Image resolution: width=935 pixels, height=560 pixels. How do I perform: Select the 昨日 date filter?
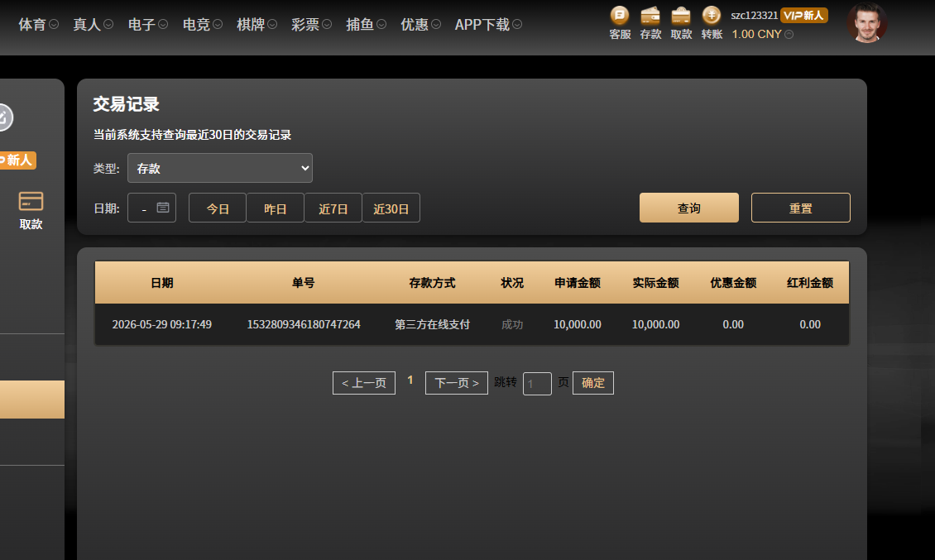(275, 208)
